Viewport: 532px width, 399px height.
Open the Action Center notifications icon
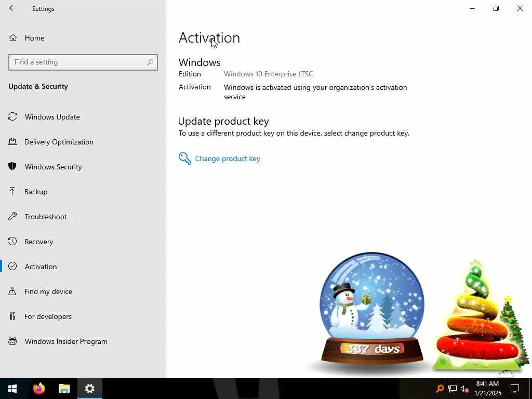[515, 389]
